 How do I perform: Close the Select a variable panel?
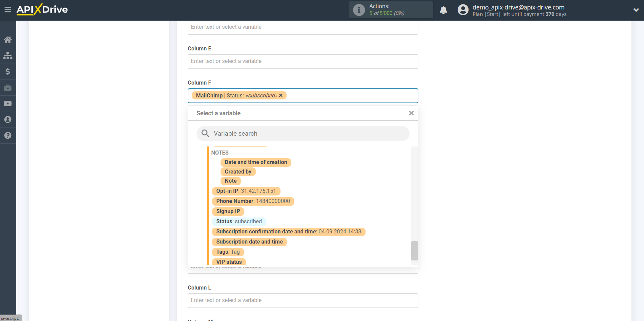pyautogui.click(x=411, y=113)
